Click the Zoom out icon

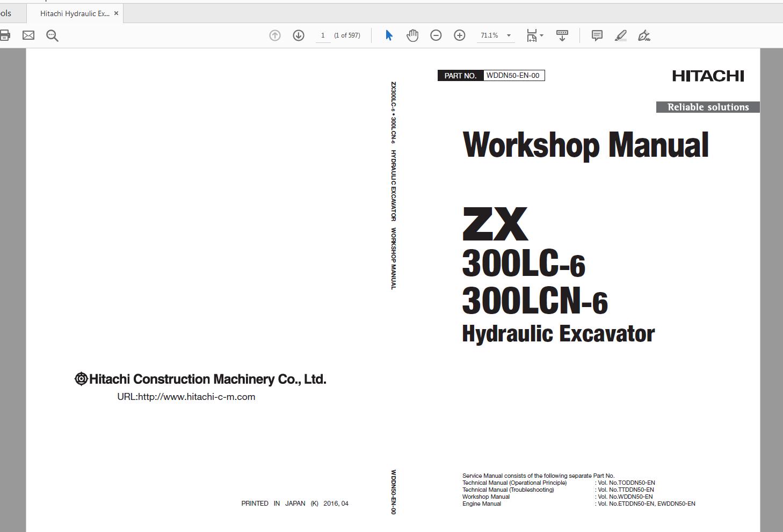[436, 35]
